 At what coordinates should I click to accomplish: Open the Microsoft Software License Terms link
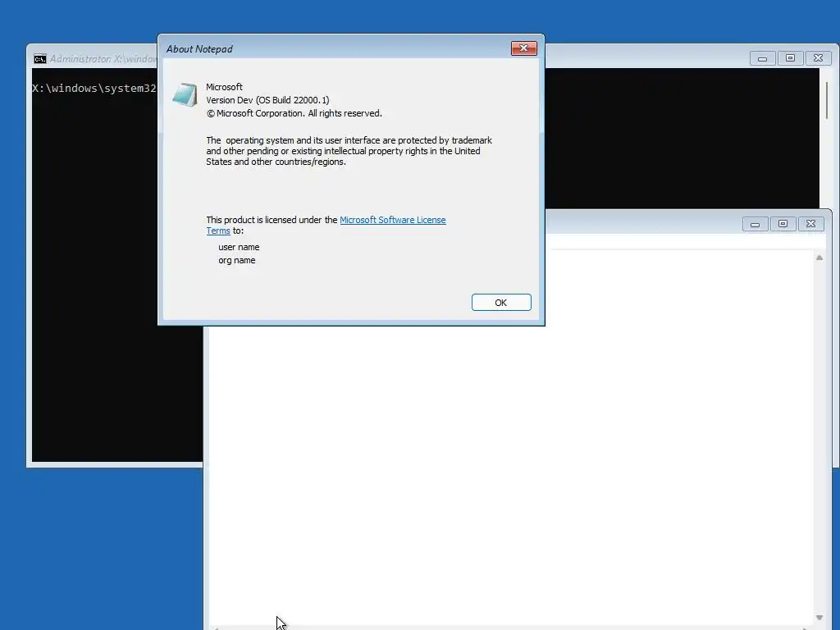pyautogui.click(x=393, y=220)
